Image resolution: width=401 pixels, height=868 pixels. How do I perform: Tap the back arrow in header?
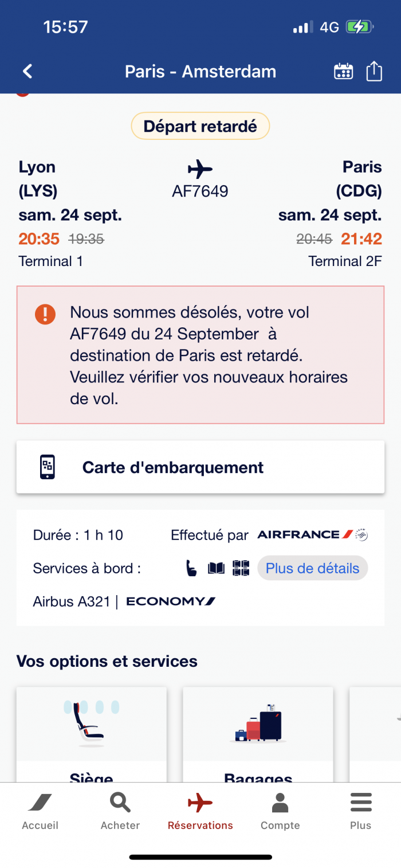click(x=27, y=71)
